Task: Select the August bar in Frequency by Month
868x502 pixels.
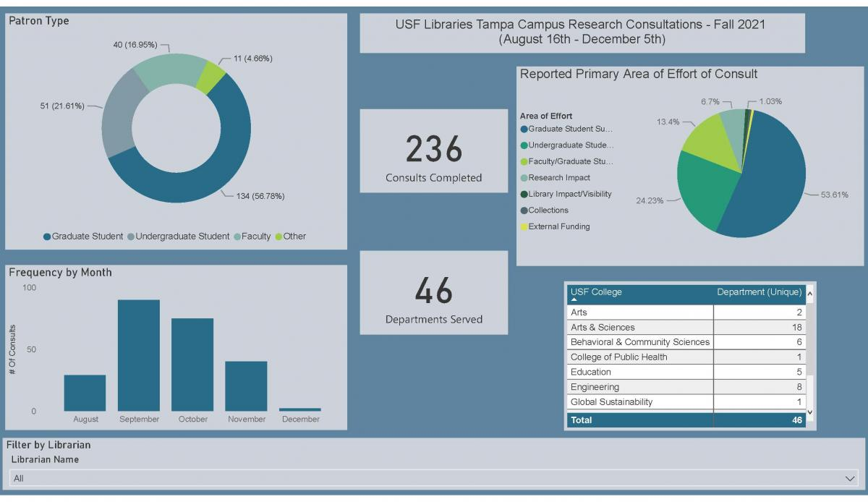Action: click(x=85, y=393)
